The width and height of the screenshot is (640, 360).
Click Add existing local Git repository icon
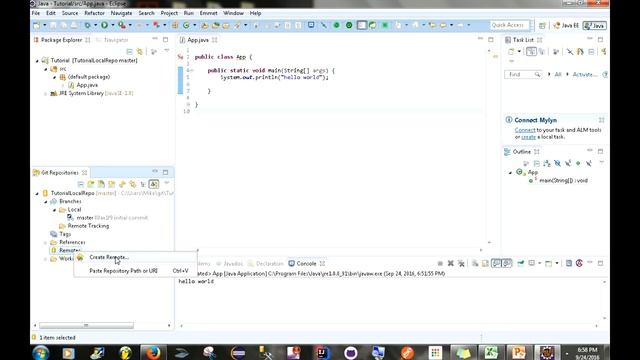pyautogui.click(x=91, y=184)
